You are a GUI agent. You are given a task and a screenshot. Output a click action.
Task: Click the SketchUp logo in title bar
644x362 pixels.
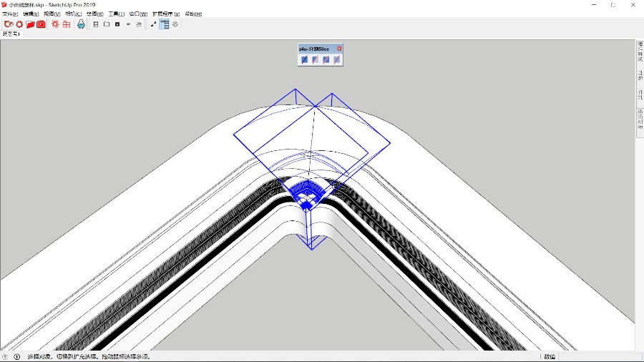[x=4, y=4]
